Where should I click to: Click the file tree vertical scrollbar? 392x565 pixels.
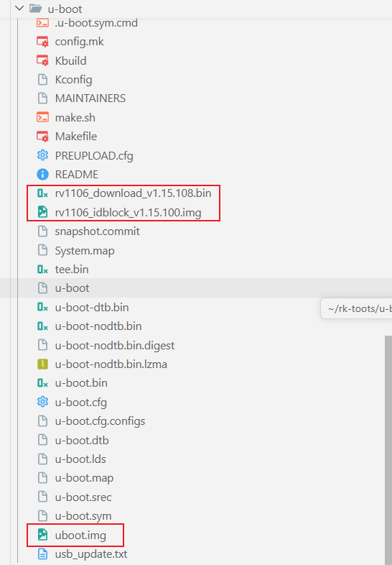click(x=388, y=450)
